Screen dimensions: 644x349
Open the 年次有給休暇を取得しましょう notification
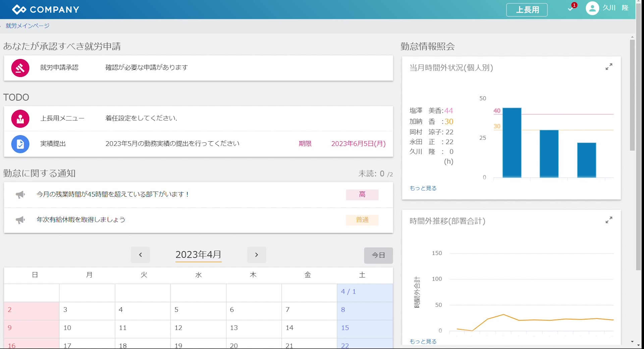[198, 220]
